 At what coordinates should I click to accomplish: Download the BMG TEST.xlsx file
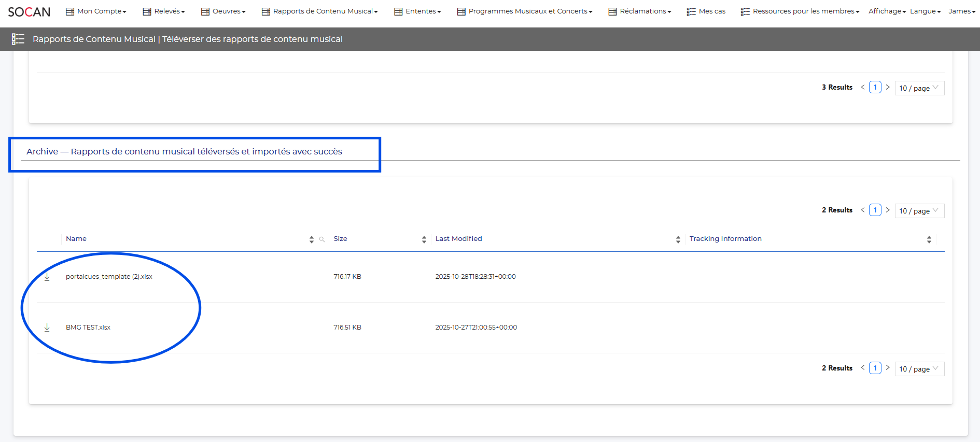pos(47,327)
